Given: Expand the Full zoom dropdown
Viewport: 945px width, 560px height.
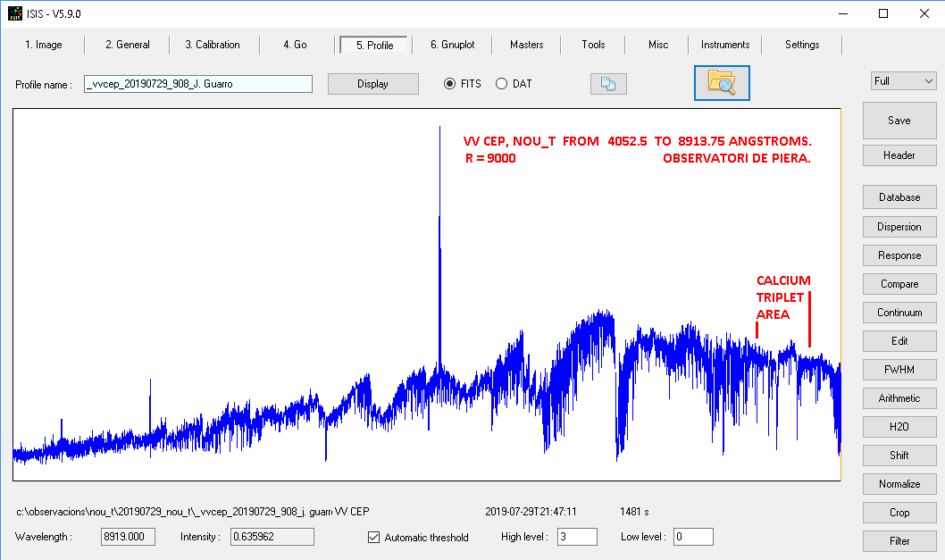Looking at the screenshot, I should coord(903,81).
